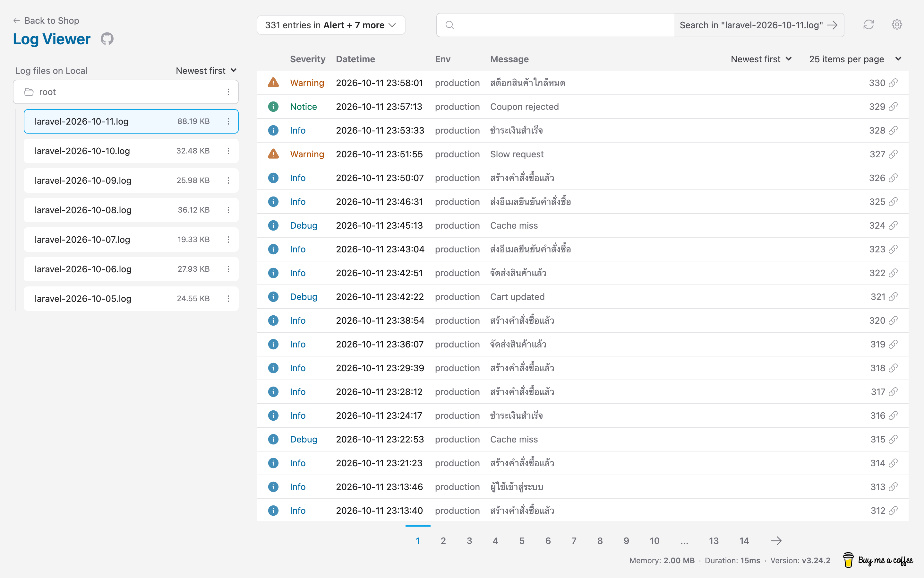Viewport: 924px width, 578px height.
Task: Click Back to Shop link
Action: click(x=46, y=21)
